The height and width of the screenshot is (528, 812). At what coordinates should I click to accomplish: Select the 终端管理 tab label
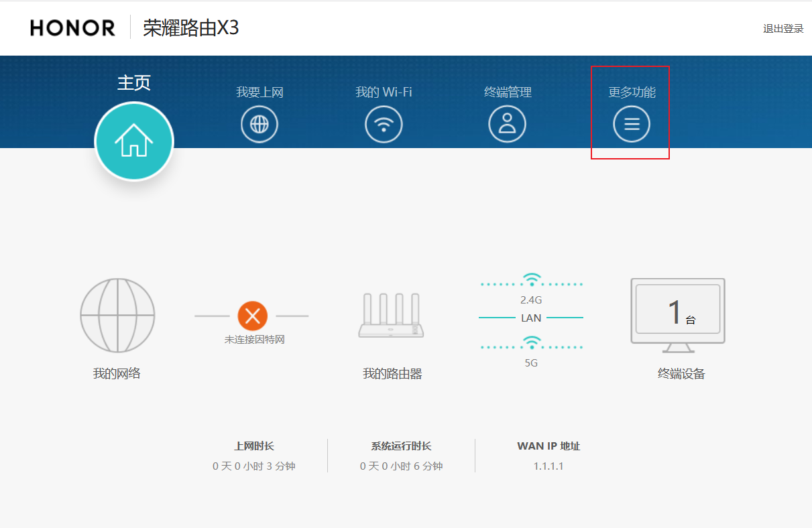pyautogui.click(x=508, y=92)
